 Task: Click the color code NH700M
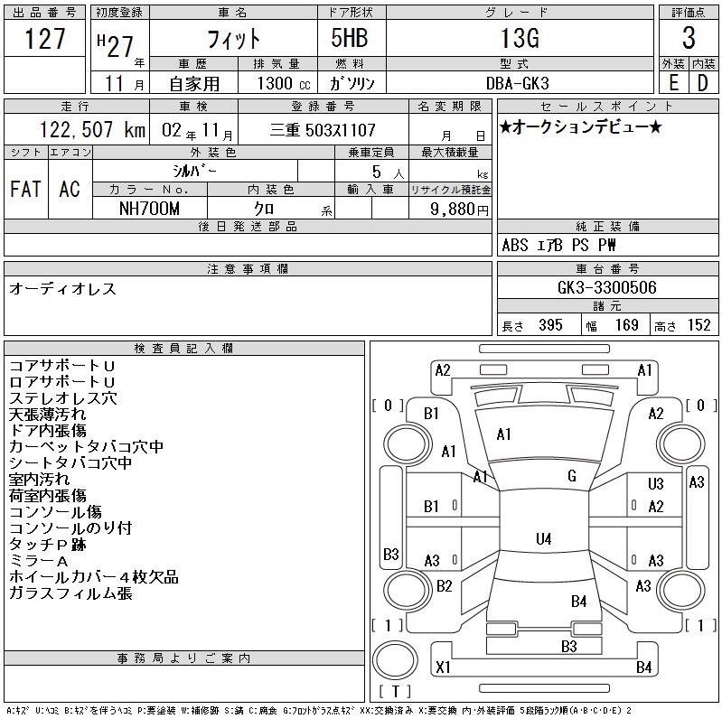[150, 208]
